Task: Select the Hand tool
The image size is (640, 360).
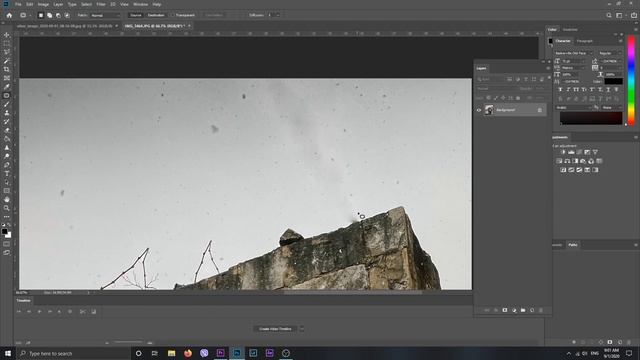Action: click(x=7, y=200)
